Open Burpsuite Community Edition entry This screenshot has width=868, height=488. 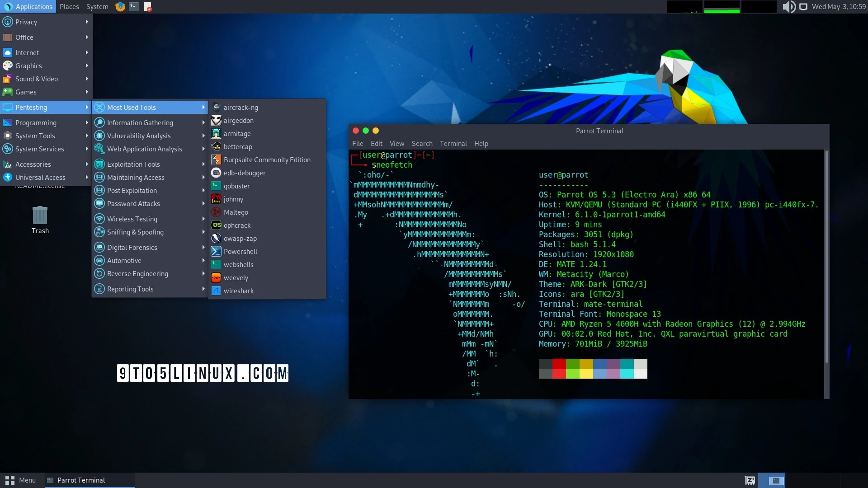click(x=267, y=160)
